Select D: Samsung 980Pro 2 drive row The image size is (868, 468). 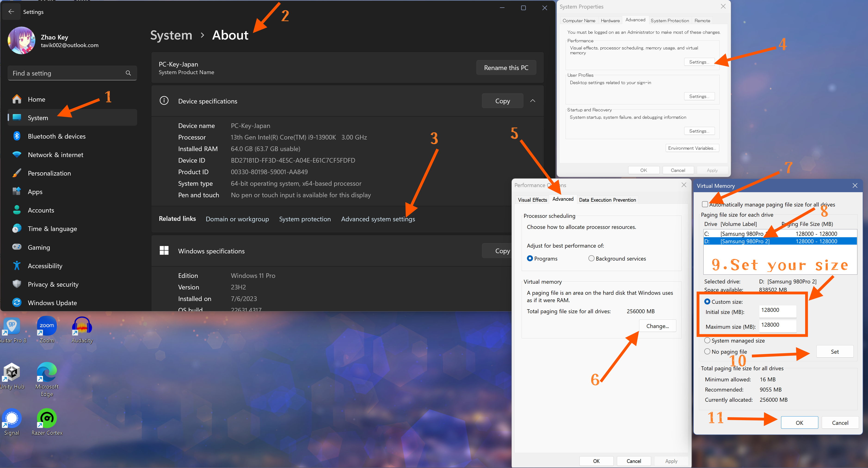coord(780,241)
